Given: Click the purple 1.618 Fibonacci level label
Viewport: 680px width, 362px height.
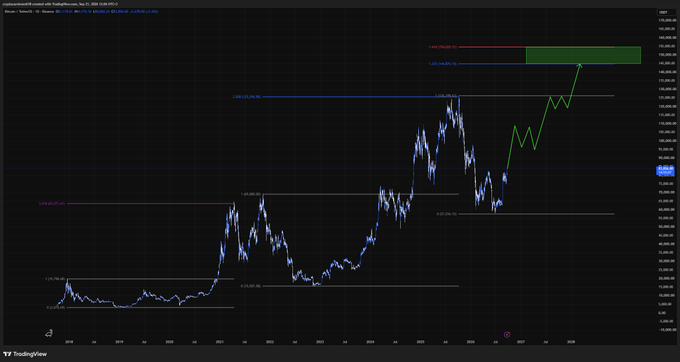Looking at the screenshot, I should (x=51, y=203).
